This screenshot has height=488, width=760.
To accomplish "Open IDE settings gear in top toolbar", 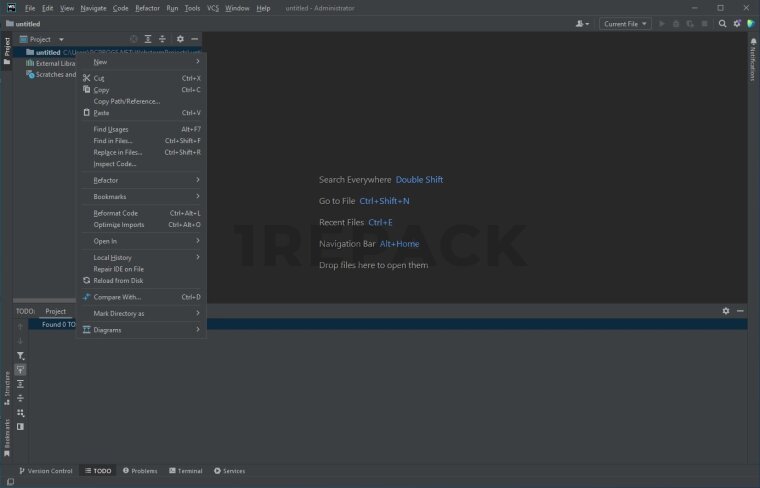I will tap(737, 23).
